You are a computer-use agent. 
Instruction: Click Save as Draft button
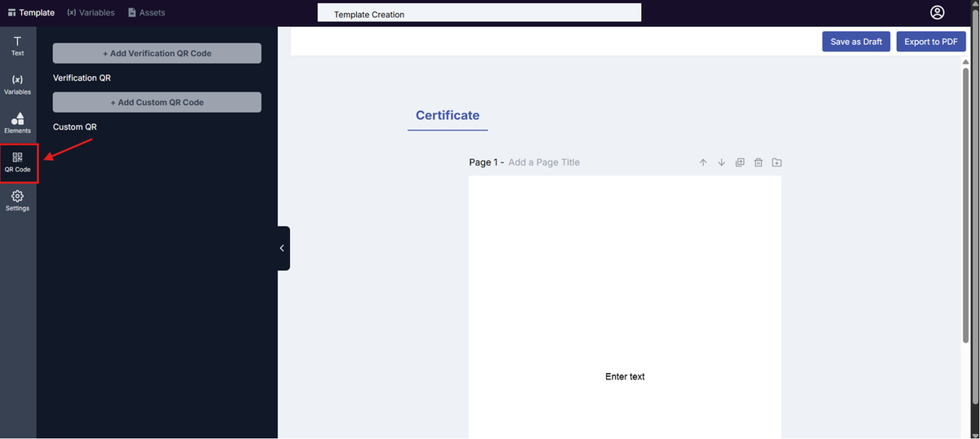point(856,42)
